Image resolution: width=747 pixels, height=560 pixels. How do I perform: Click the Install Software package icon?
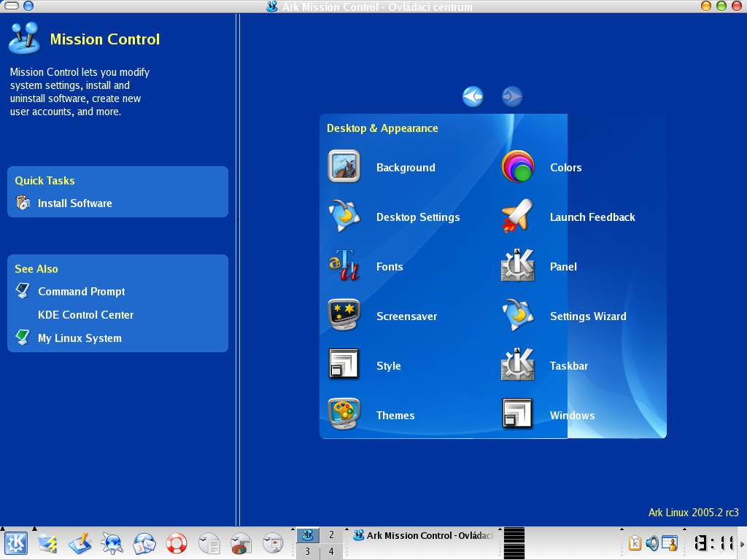[x=23, y=203]
